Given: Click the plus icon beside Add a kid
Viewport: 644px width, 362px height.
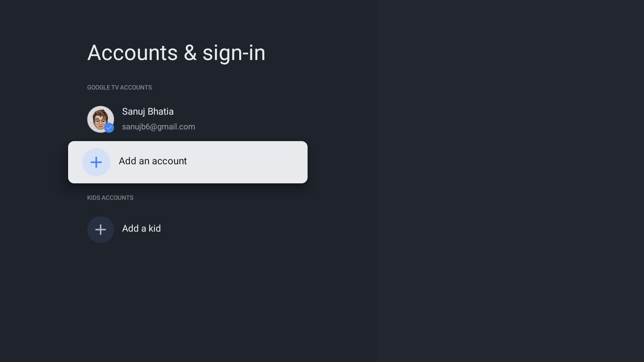Looking at the screenshot, I should click(101, 230).
